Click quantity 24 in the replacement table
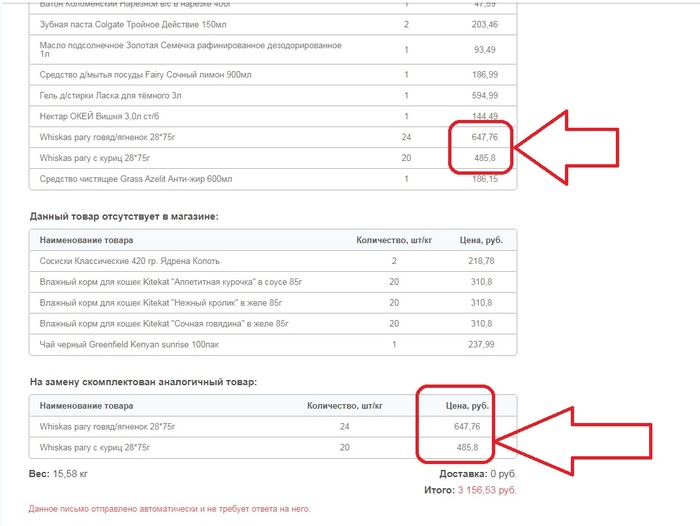700x526 pixels. 345,427
